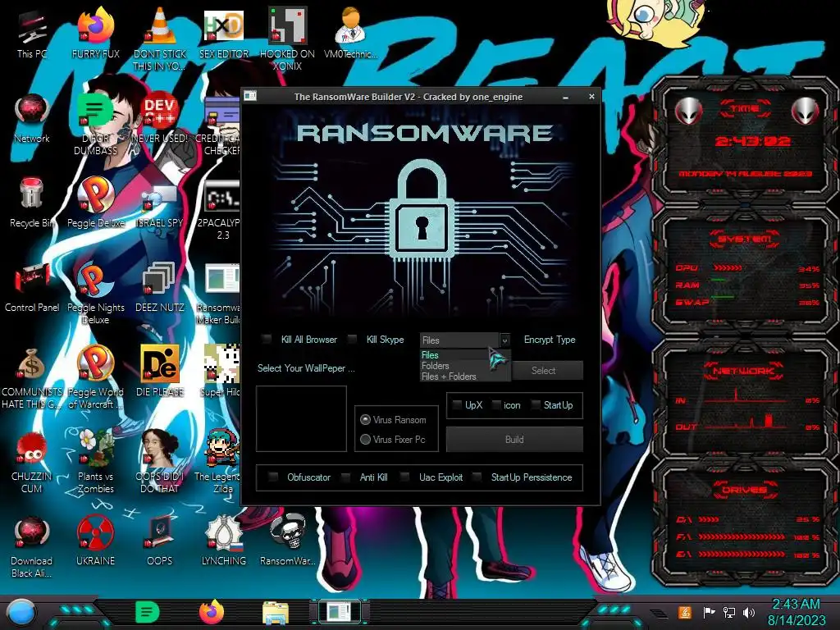Select the Virus Fixer Pc radio button
The height and width of the screenshot is (630, 840).
tap(365, 440)
